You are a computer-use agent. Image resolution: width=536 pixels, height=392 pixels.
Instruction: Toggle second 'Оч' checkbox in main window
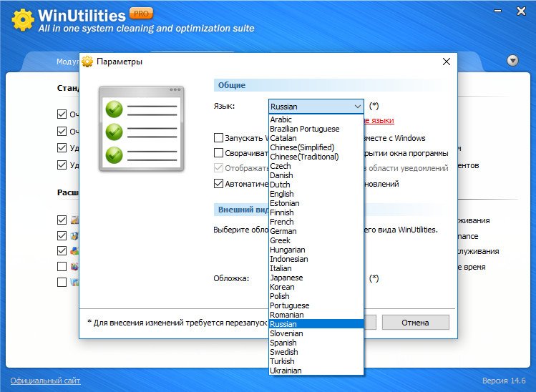click(x=62, y=131)
